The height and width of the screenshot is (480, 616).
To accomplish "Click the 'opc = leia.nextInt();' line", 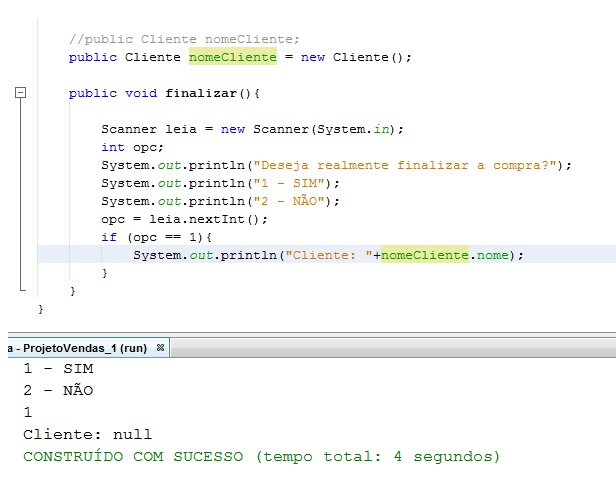I will point(184,219).
